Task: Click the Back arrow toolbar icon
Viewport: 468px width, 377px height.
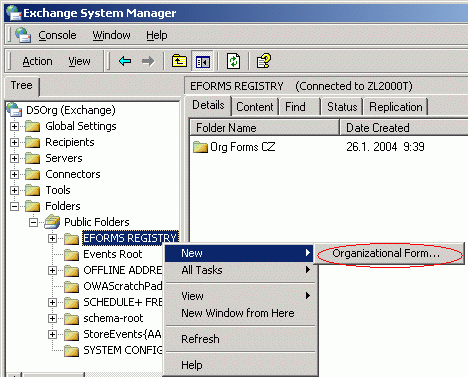Action: tap(125, 61)
